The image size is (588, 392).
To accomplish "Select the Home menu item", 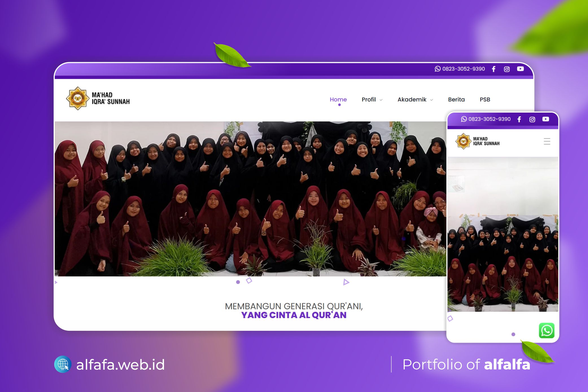I will pyautogui.click(x=338, y=99).
